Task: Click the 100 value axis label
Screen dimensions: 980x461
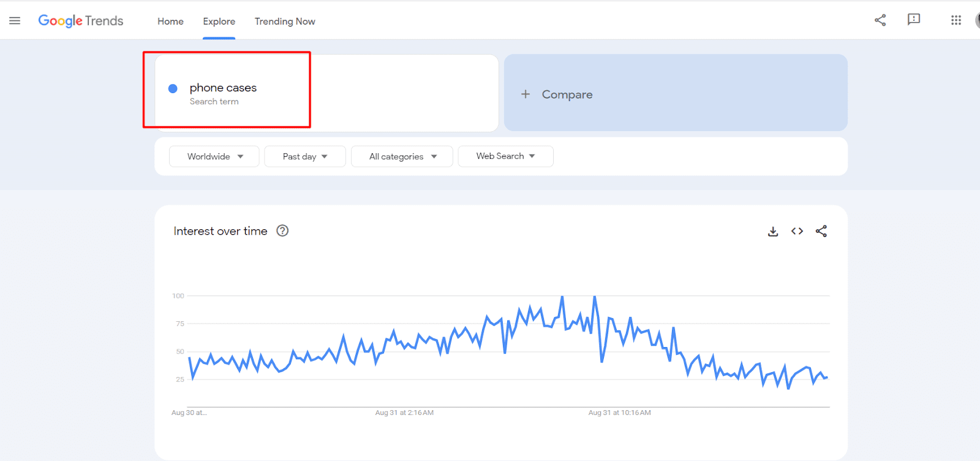Action: pos(178,295)
